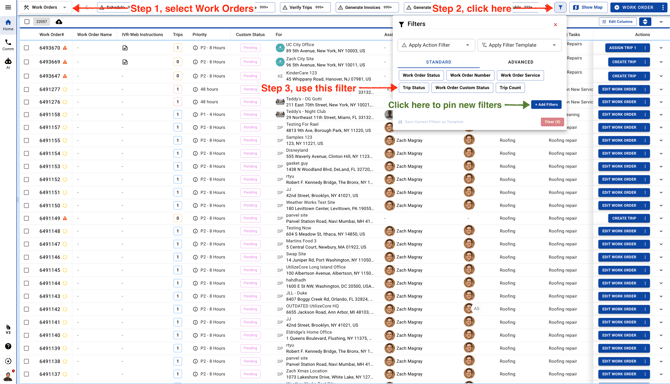Select the Work Order Service filter

point(520,75)
